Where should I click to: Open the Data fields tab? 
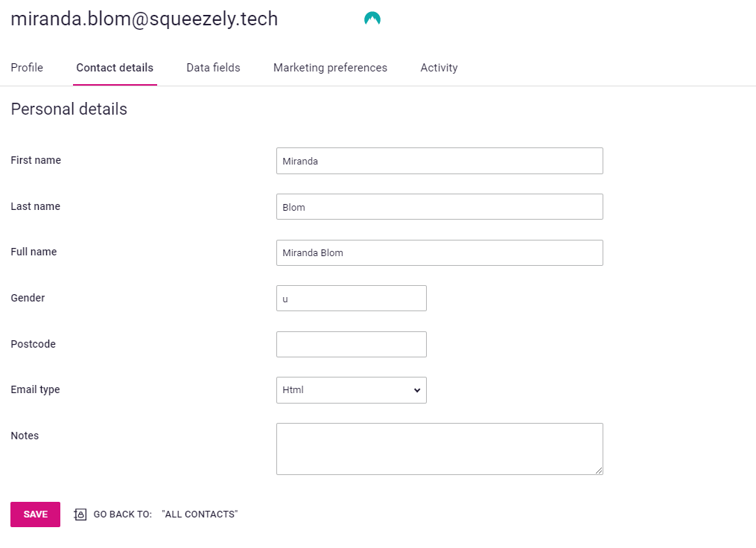(213, 68)
